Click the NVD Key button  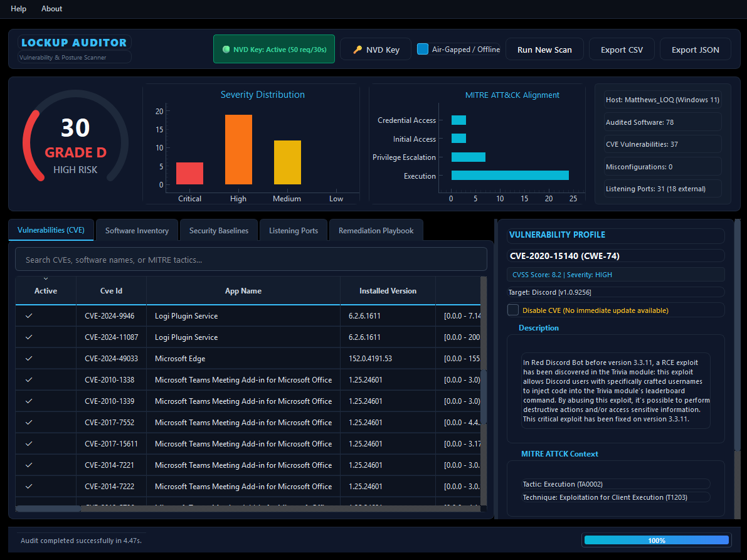pos(376,50)
